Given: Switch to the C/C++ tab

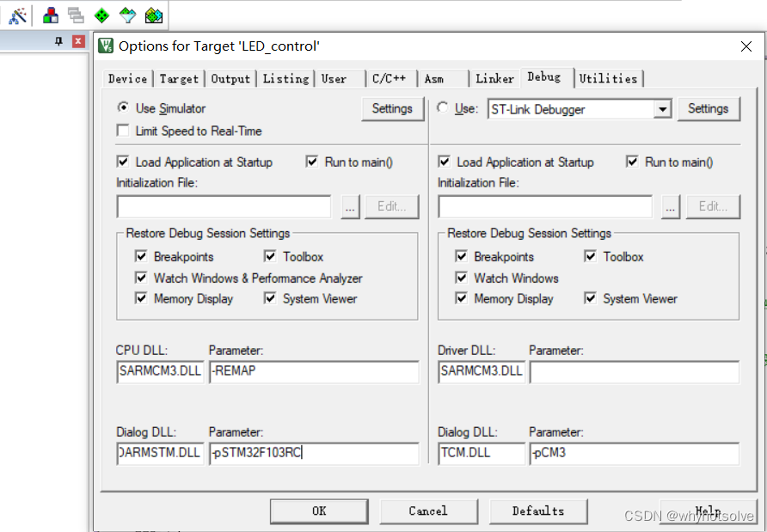Looking at the screenshot, I should 392,79.
